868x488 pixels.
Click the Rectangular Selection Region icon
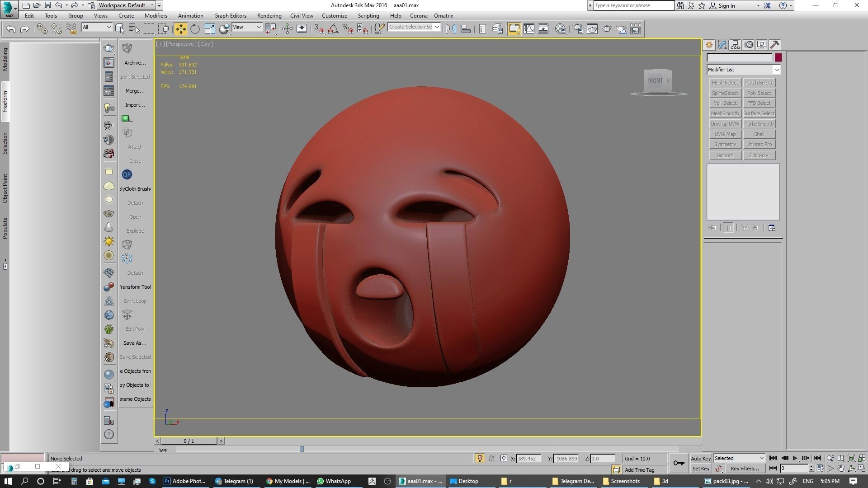[149, 29]
